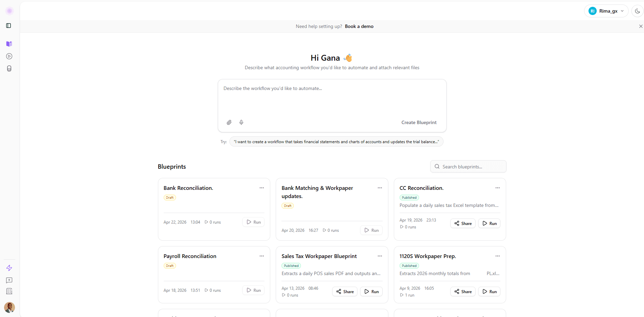The height and width of the screenshot is (317, 644).
Task: Open the Blueprints library from the sidebar
Action: coord(9,44)
